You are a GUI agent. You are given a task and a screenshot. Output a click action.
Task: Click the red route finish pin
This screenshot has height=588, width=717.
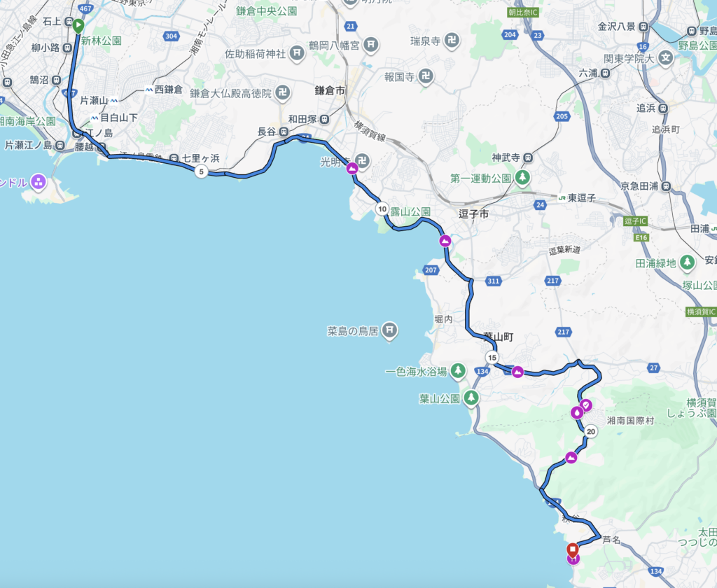pos(573,549)
